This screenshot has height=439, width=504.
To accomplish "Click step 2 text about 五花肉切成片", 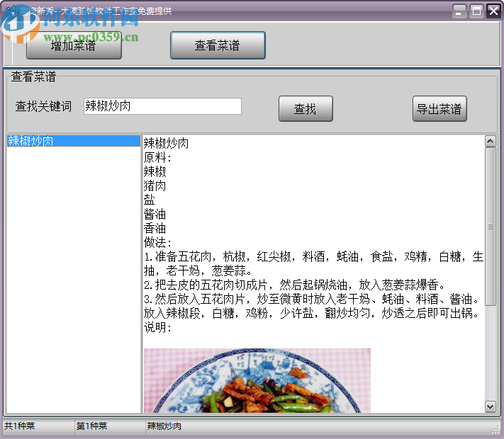I will (x=294, y=285).
